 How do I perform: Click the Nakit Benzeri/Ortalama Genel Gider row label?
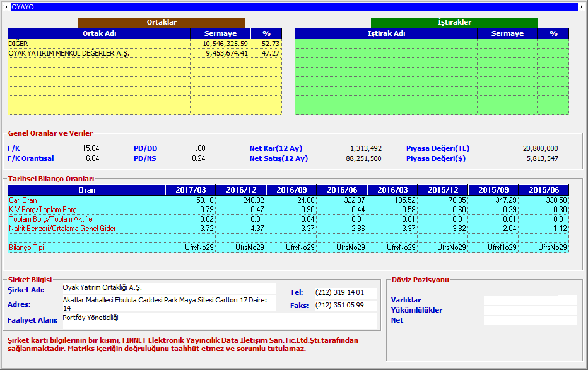point(62,228)
